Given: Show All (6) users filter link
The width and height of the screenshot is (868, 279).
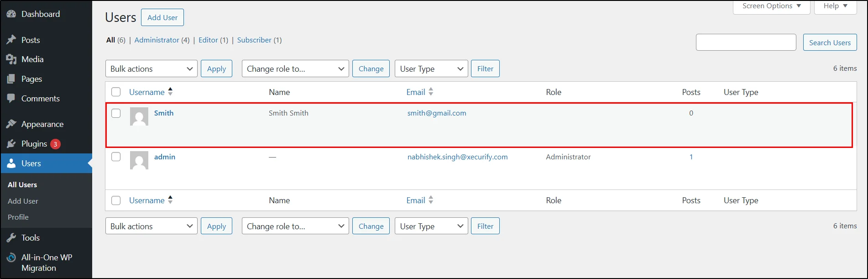Looking at the screenshot, I should coord(115,40).
